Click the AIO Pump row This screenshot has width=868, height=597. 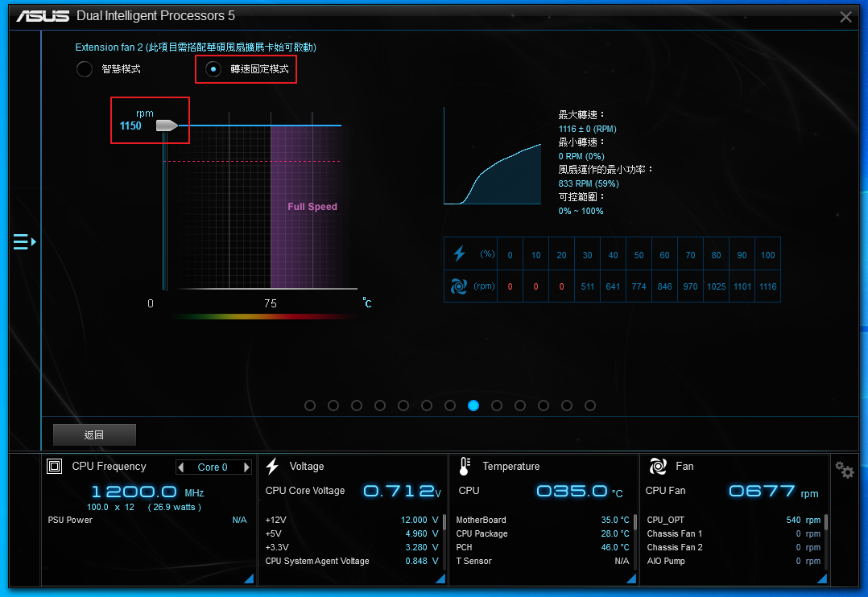pos(734,561)
